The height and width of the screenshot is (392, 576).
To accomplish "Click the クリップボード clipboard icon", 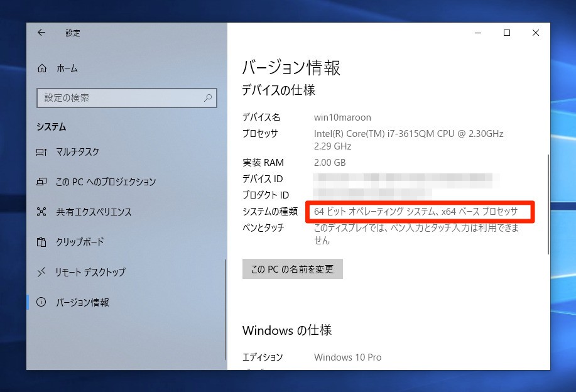I will click(x=42, y=242).
